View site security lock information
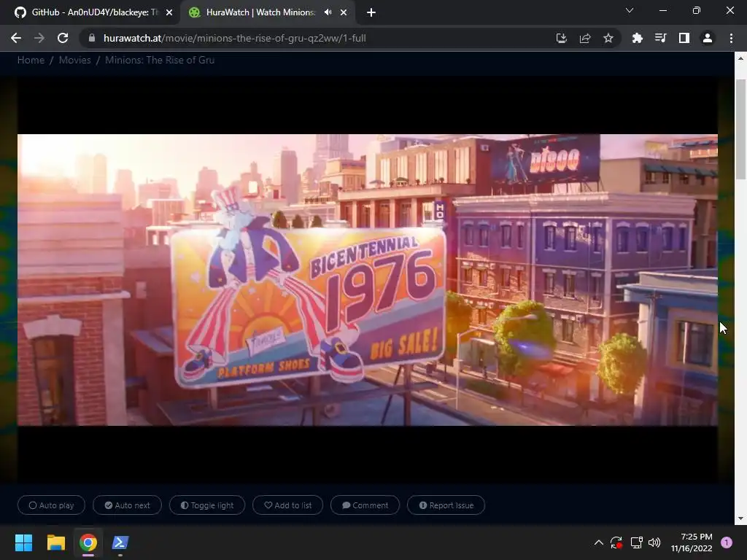 coord(92,38)
